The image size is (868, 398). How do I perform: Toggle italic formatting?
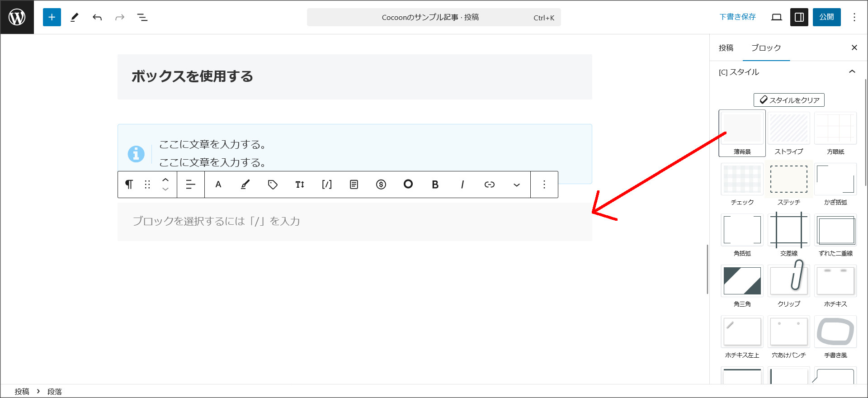(462, 185)
